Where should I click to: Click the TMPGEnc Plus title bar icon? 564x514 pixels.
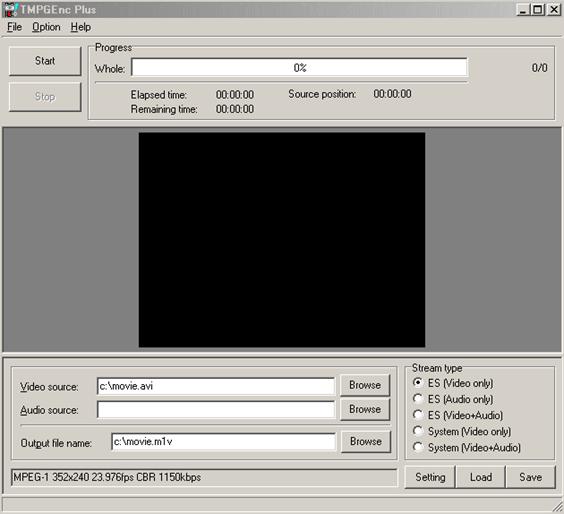pos(10,9)
